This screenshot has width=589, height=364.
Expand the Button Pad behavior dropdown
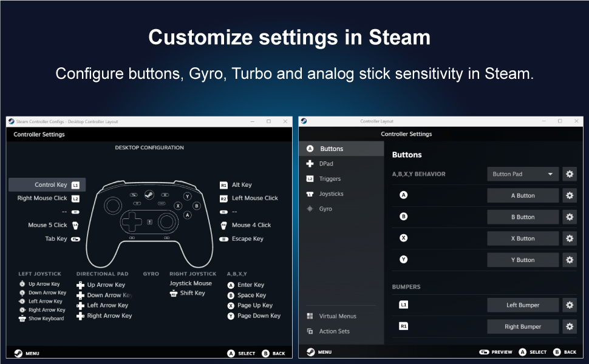point(523,174)
